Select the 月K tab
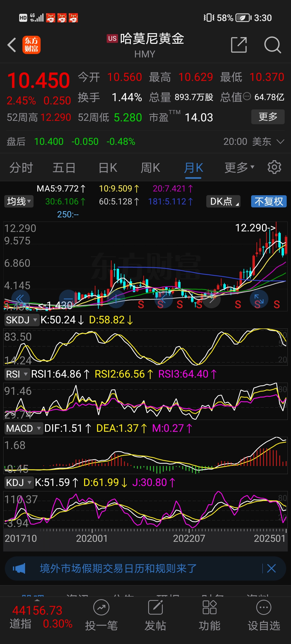 point(193,167)
